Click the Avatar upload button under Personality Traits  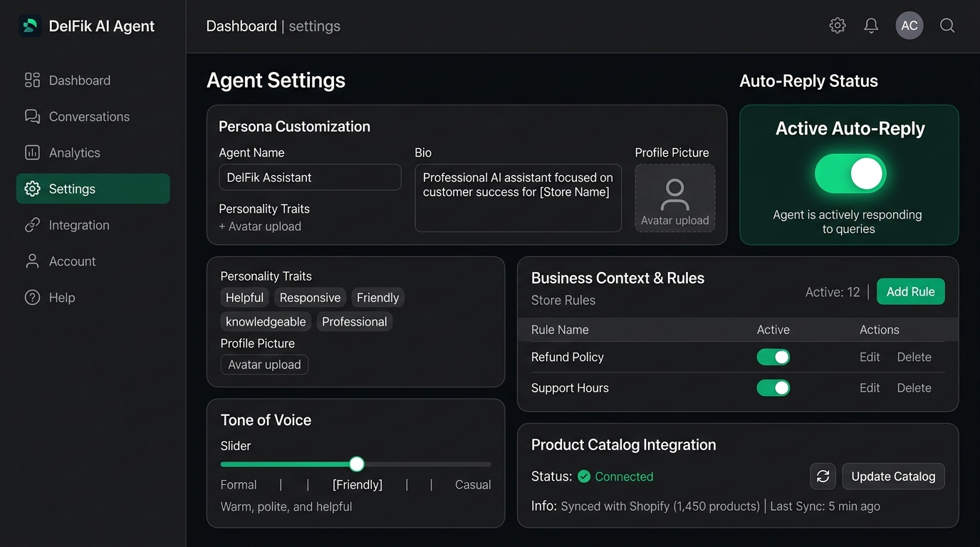264,365
